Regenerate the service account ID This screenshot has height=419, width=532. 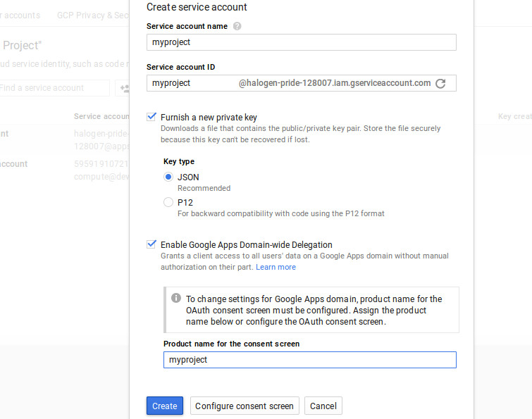click(440, 83)
